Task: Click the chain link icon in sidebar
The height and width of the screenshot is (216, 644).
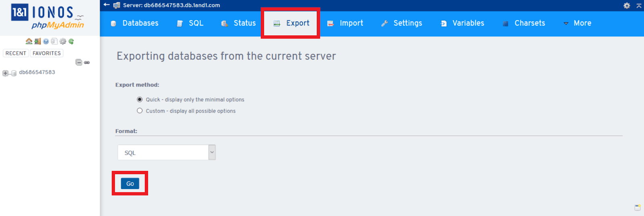Action: 87,62
